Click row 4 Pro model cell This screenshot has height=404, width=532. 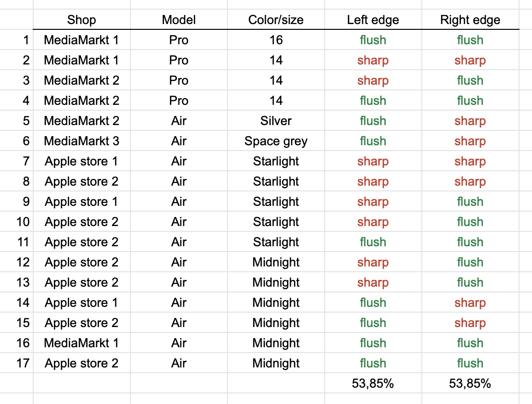[x=178, y=101]
